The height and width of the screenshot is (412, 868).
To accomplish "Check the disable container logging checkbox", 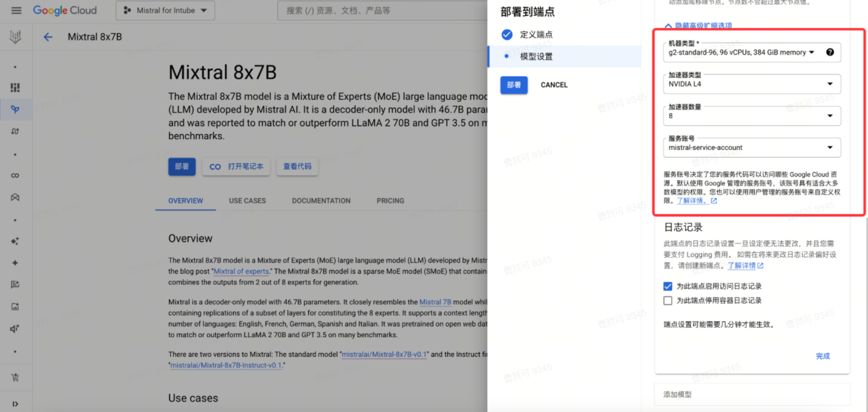I will [x=668, y=301].
